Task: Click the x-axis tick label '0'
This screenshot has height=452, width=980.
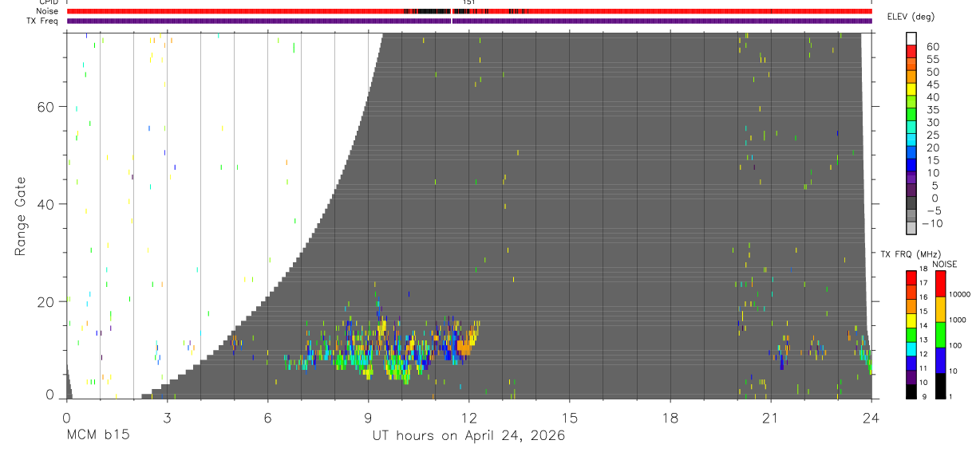Action: pos(66,417)
